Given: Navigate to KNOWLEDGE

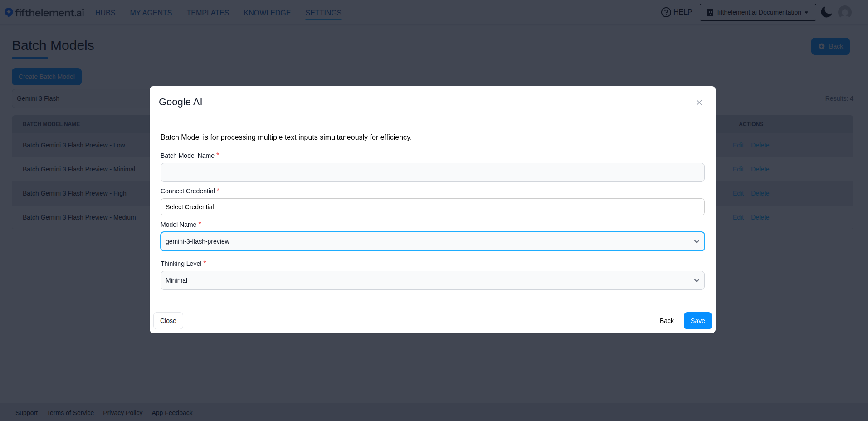Looking at the screenshot, I should click(x=267, y=13).
